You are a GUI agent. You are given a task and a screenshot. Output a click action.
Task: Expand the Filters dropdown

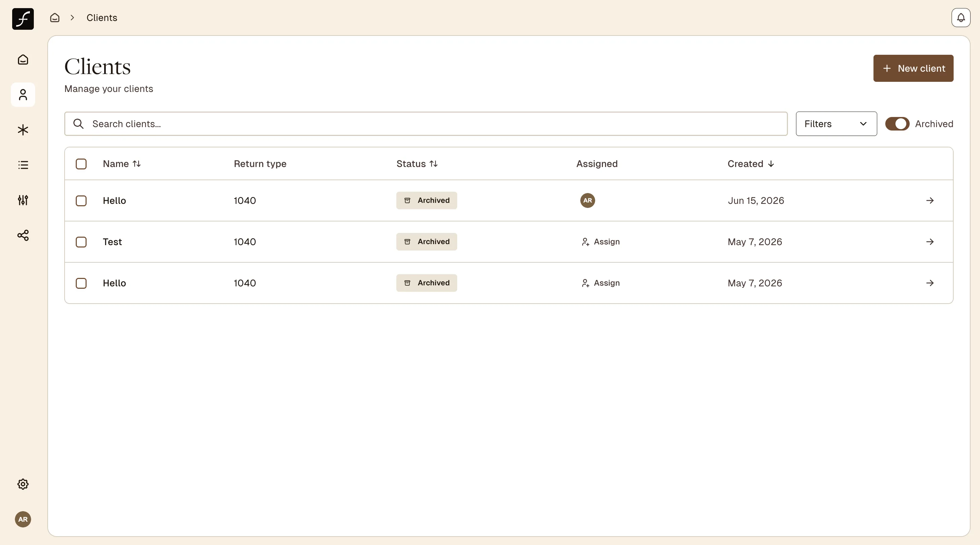point(836,124)
